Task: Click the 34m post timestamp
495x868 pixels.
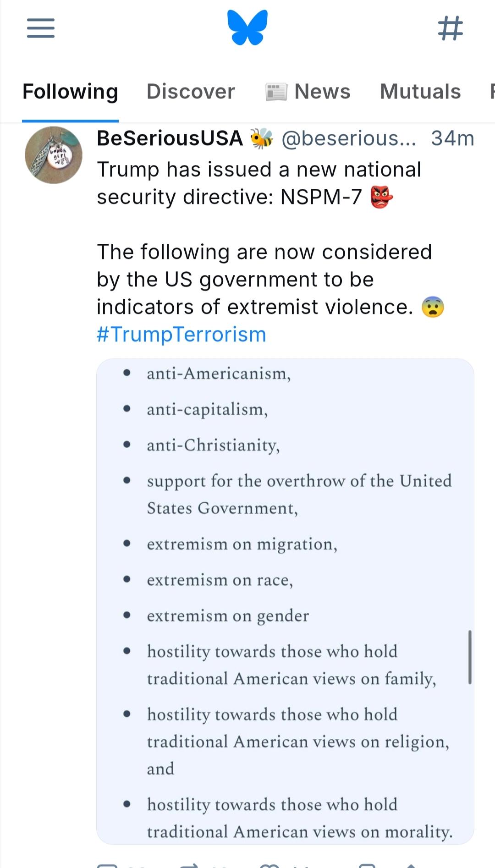Action: 452,138
